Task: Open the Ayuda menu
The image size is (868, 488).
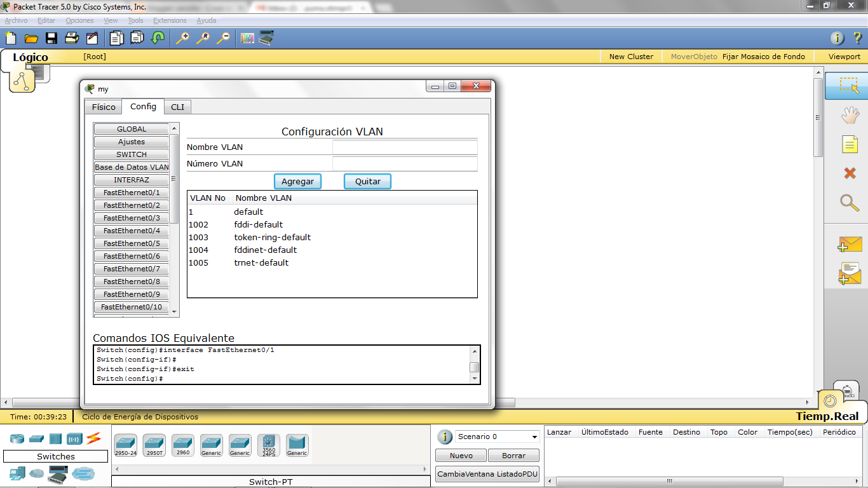Action: (207, 20)
